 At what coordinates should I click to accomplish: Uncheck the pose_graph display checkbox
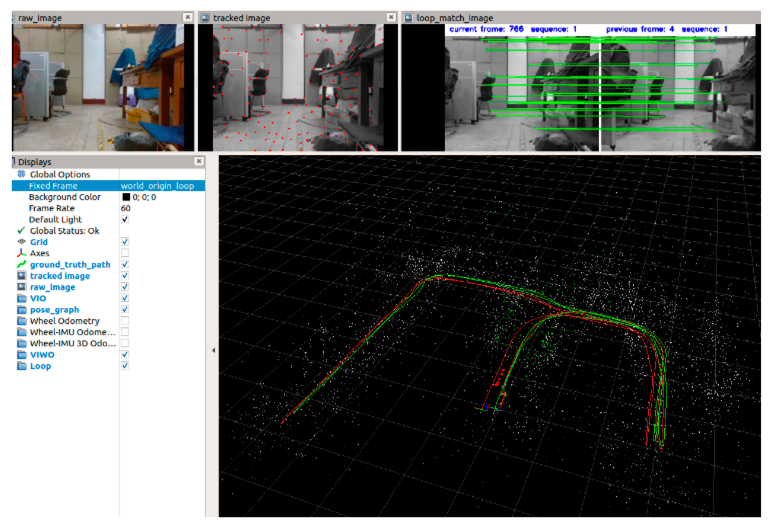click(x=125, y=310)
